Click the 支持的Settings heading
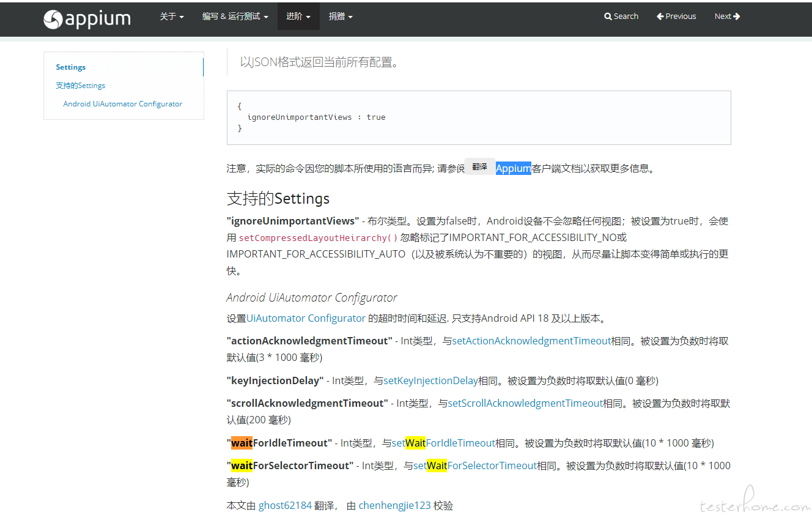 pyautogui.click(x=278, y=198)
